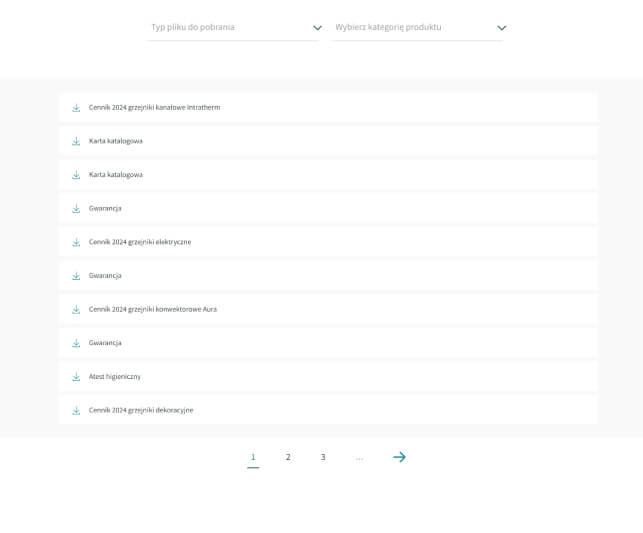This screenshot has width=643, height=533.
Task: Select pagination page 1
Action: pos(253,457)
